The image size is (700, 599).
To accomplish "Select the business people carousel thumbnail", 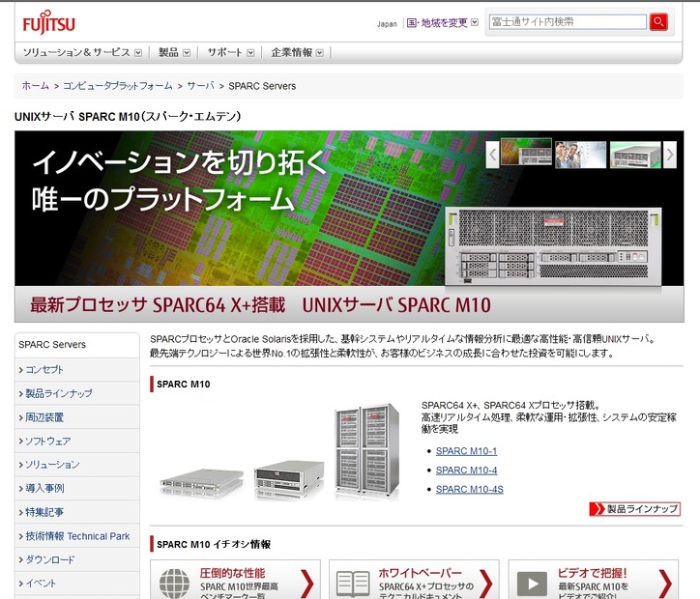I will (x=580, y=155).
